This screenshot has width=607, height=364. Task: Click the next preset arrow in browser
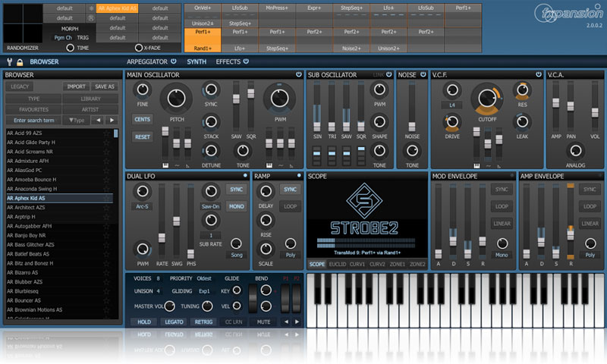point(112,120)
